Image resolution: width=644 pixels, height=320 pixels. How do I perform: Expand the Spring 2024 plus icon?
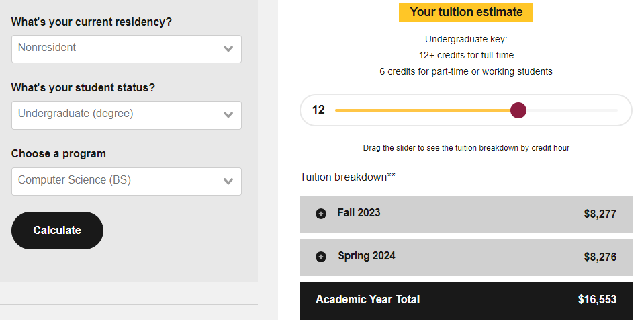click(x=321, y=257)
